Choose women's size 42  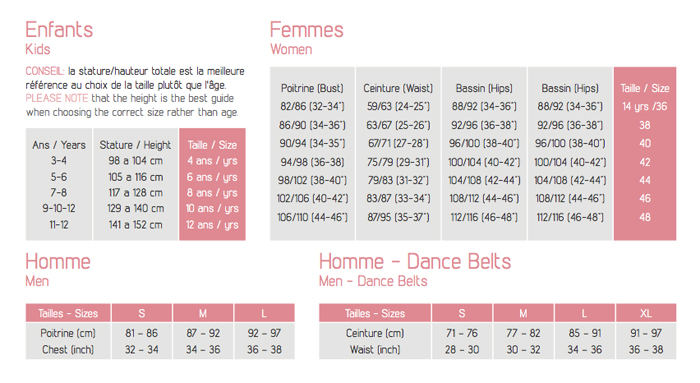(645, 162)
